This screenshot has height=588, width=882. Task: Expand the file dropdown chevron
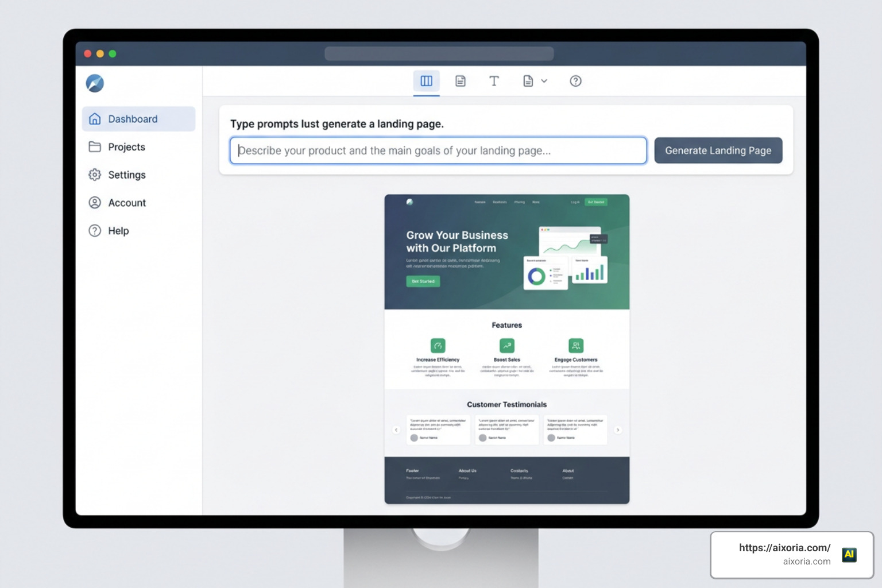point(544,81)
